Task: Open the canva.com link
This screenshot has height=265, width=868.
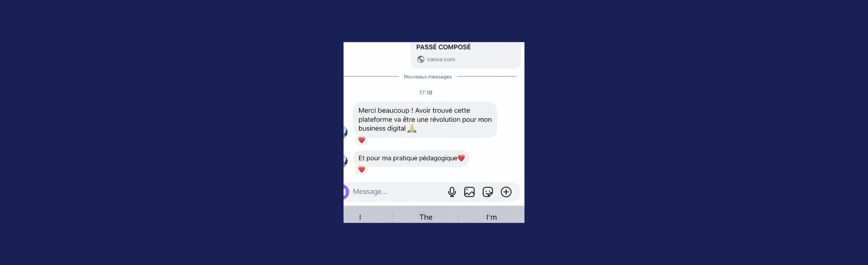Action: (x=441, y=59)
